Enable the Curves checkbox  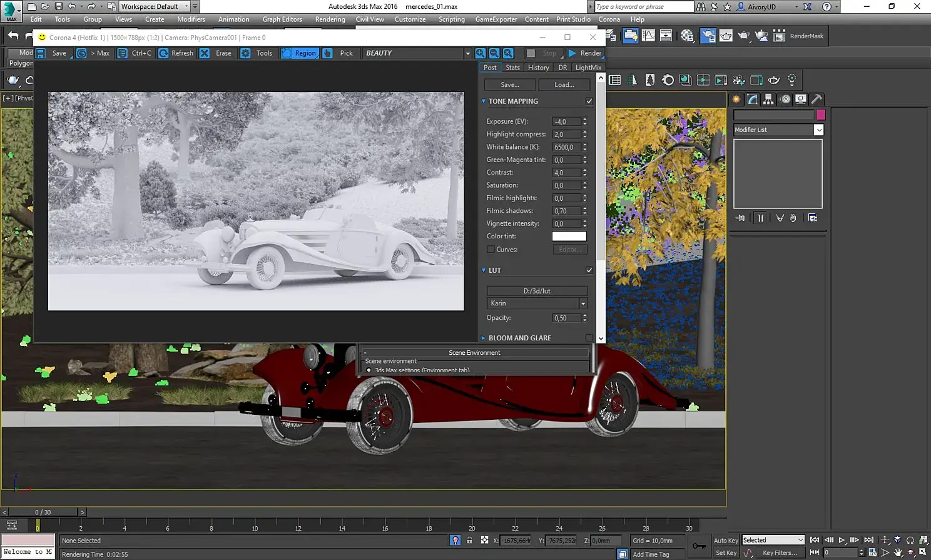[491, 249]
